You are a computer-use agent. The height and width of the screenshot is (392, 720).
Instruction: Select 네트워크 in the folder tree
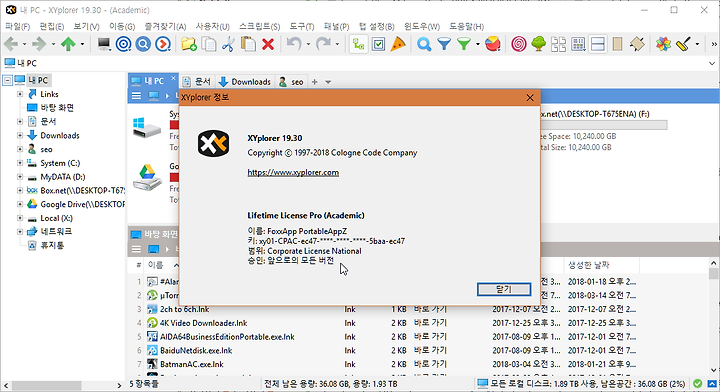[x=56, y=232]
